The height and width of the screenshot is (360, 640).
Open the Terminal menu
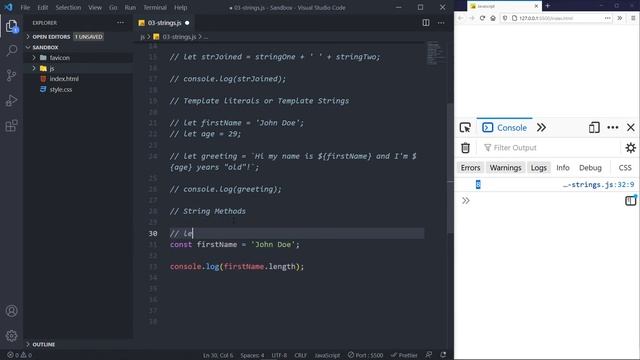tap(155, 7)
